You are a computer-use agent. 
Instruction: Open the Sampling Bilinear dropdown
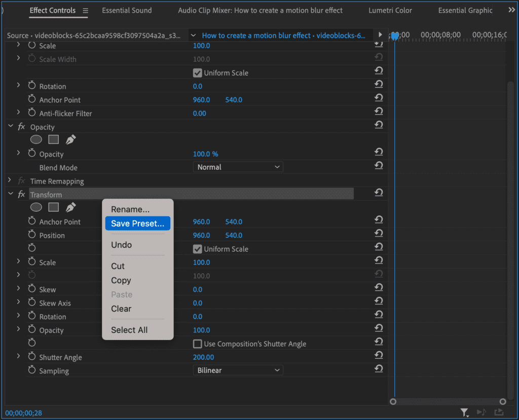(x=238, y=370)
